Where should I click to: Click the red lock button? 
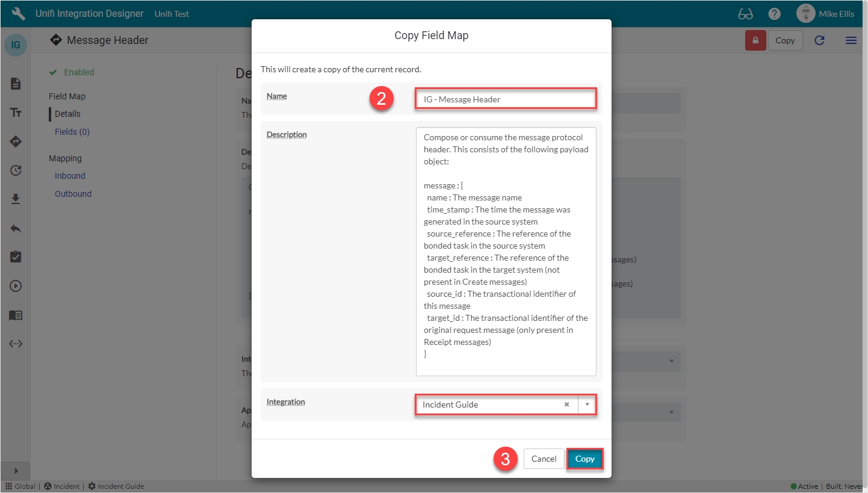pyautogui.click(x=755, y=40)
